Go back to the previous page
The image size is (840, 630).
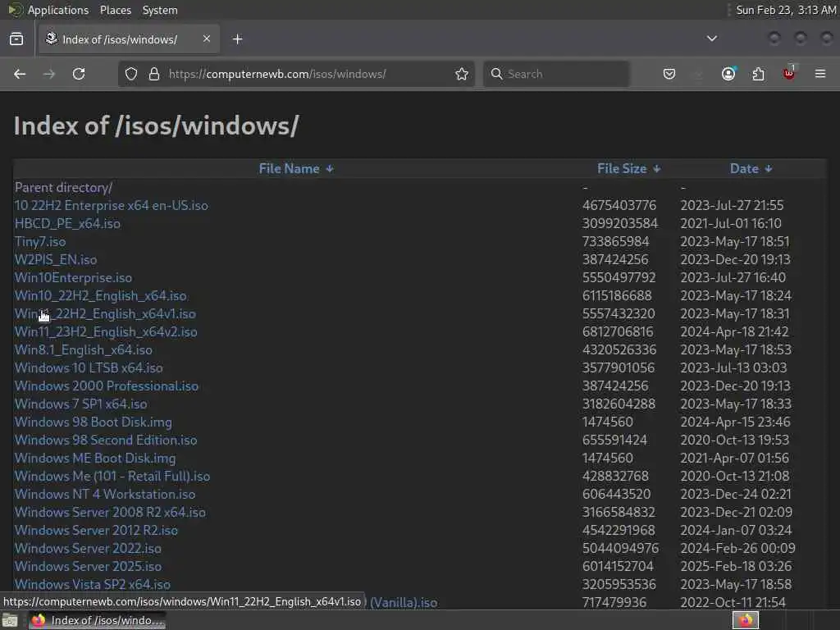[x=20, y=74]
